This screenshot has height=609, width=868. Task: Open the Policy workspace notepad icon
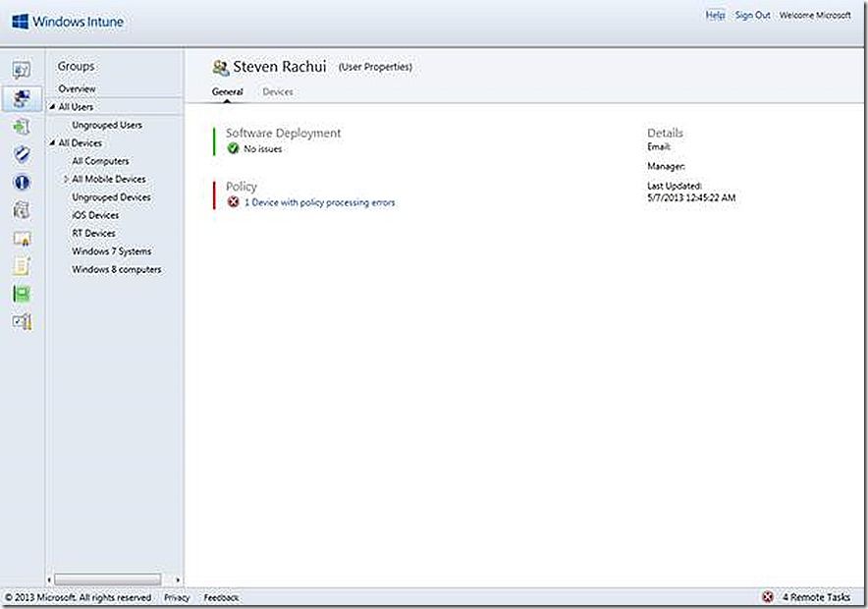pos(22,266)
